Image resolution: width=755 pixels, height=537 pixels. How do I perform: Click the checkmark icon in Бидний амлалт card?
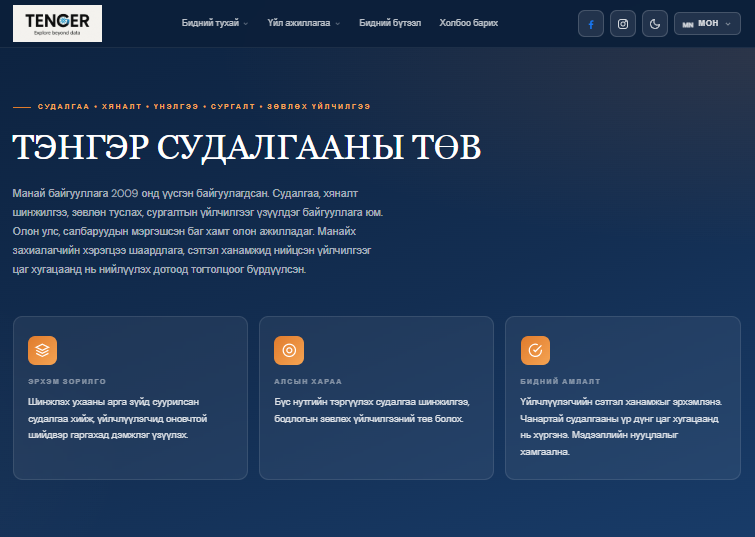coord(535,350)
